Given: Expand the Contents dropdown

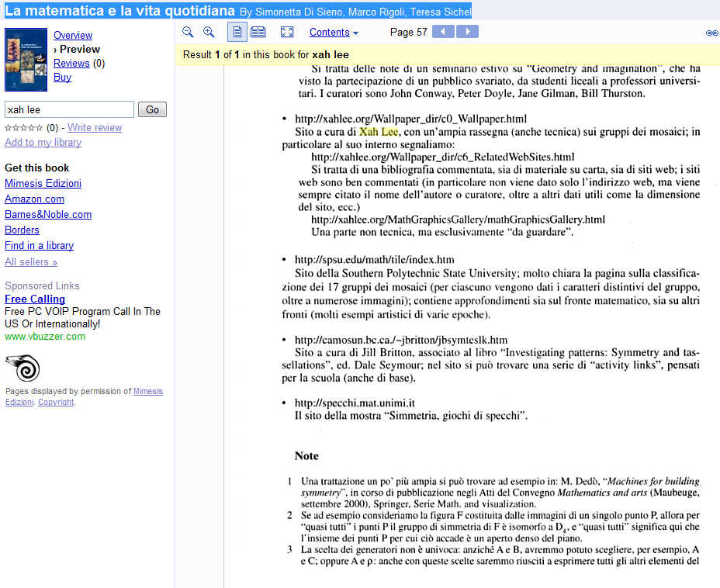Looking at the screenshot, I should click(334, 33).
